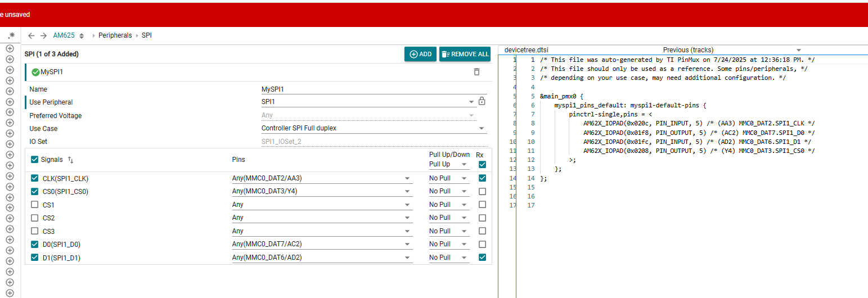
Task: Click the filter icon above the sidebar
Action: pyautogui.click(x=11, y=35)
